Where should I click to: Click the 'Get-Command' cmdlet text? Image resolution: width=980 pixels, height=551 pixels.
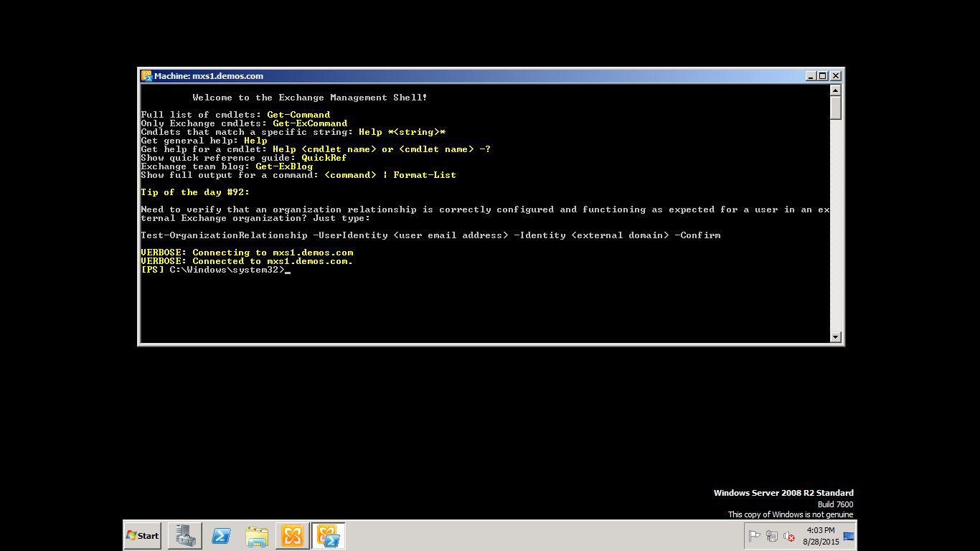click(x=298, y=115)
